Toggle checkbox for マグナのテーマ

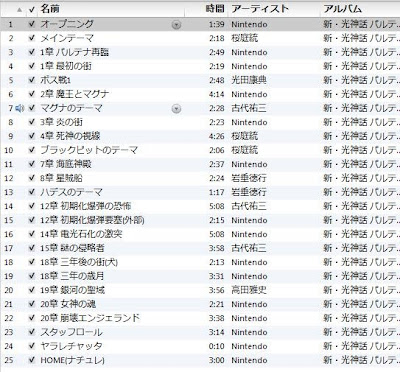pyautogui.click(x=32, y=108)
